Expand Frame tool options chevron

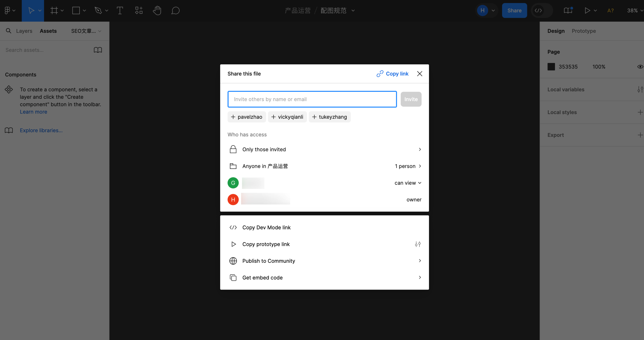coord(62,11)
